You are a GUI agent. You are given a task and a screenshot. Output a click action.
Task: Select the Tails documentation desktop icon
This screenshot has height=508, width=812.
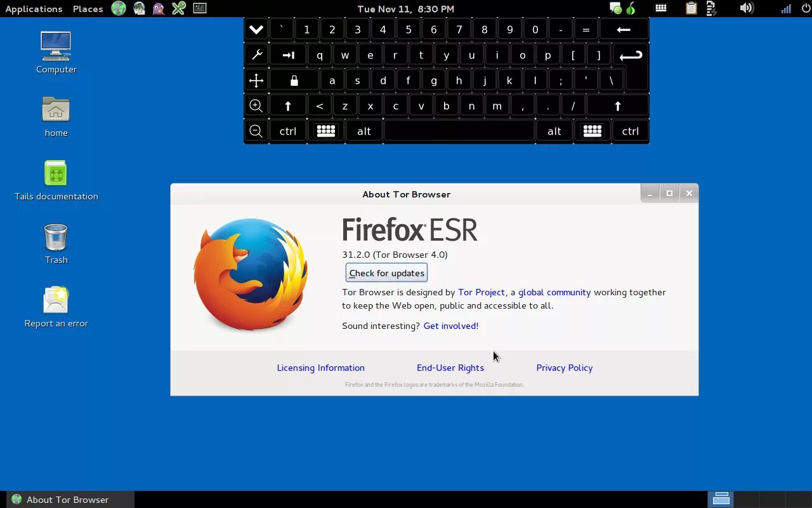56,180
